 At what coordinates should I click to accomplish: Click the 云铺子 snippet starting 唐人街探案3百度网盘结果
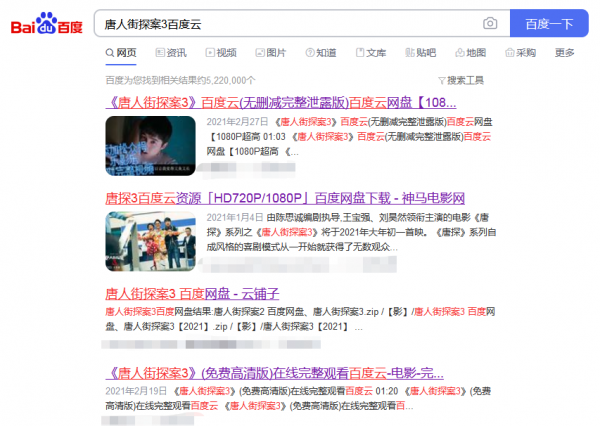pyautogui.click(x=300, y=319)
